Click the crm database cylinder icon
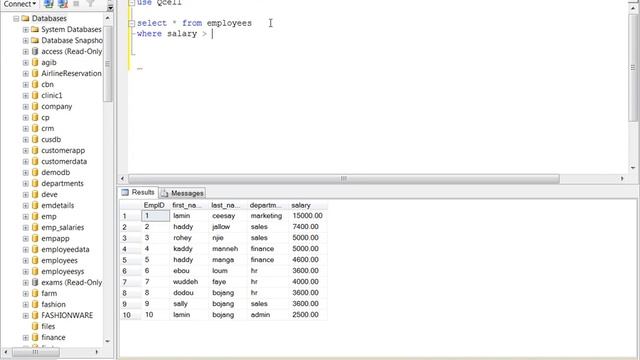Viewport: 640px width, 360px height. point(35,128)
